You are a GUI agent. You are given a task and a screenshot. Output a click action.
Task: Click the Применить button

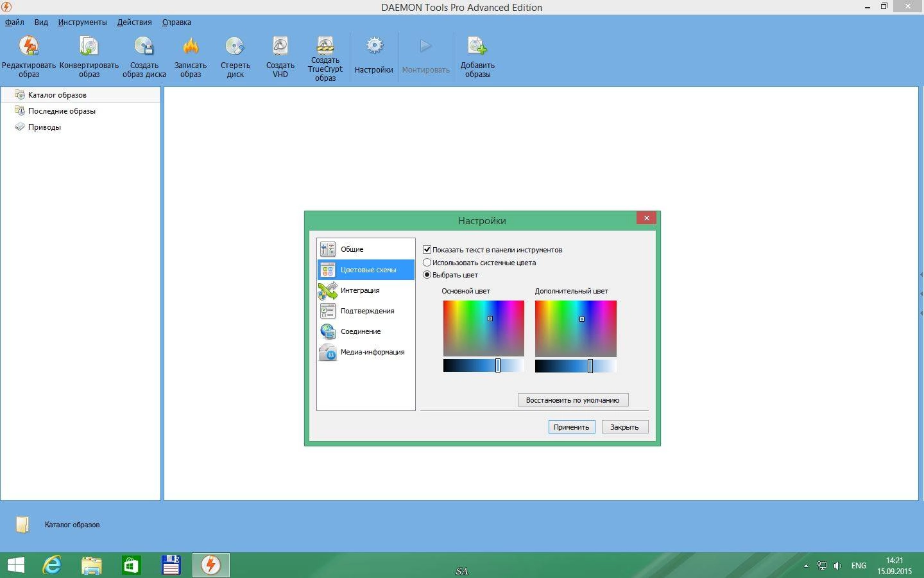(x=572, y=426)
